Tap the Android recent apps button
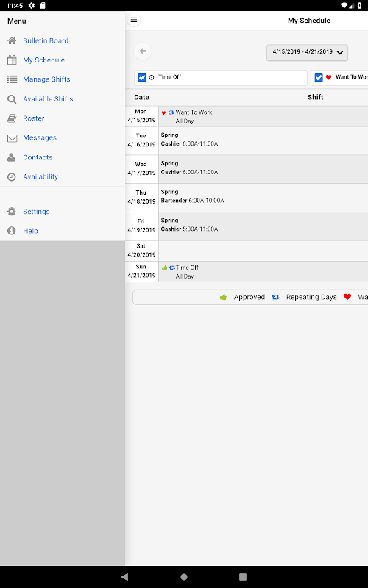Image resolution: width=368 pixels, height=588 pixels. [243, 577]
